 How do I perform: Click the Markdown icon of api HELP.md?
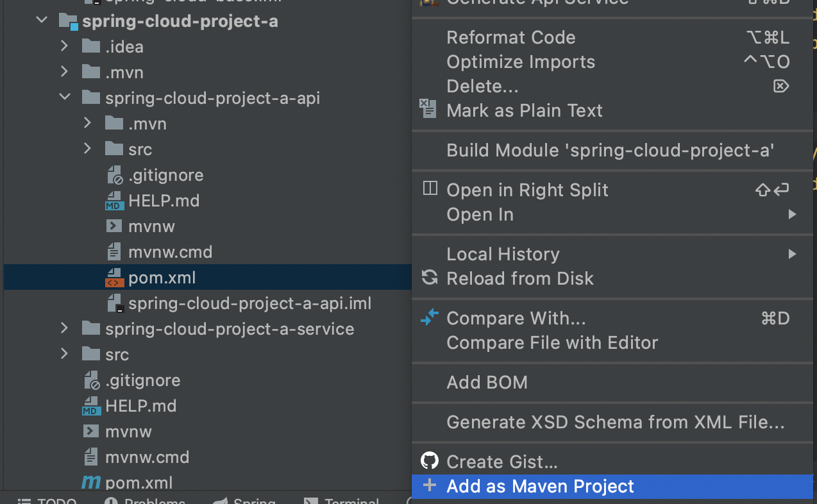coord(114,201)
